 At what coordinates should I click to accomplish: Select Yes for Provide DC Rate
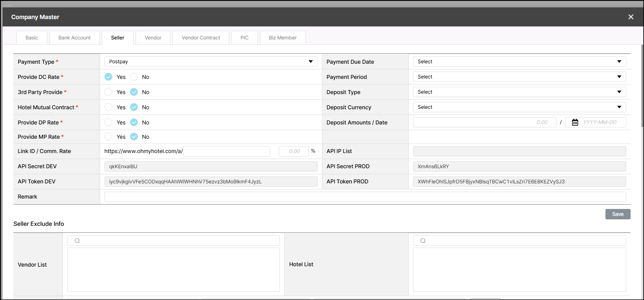[108, 77]
